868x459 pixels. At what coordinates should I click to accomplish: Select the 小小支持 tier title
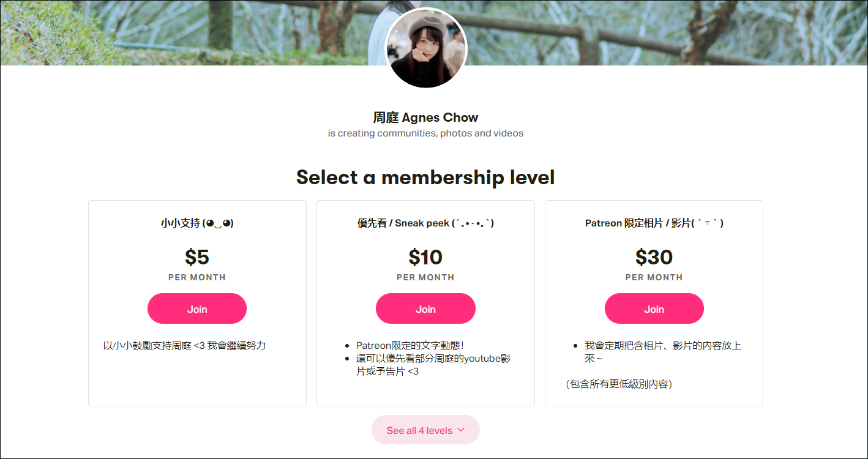point(197,223)
